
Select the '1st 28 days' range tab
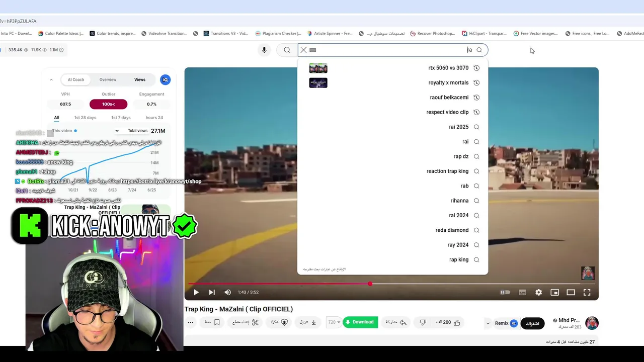tap(85, 118)
